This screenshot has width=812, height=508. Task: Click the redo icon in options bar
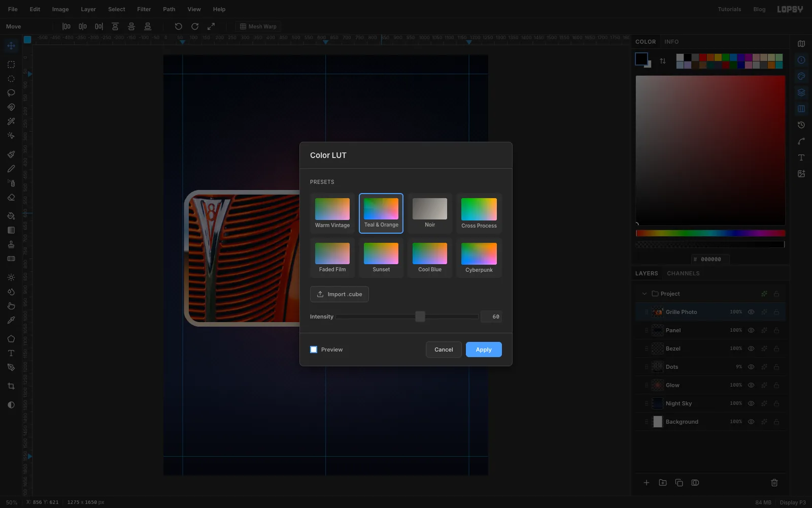click(x=195, y=26)
